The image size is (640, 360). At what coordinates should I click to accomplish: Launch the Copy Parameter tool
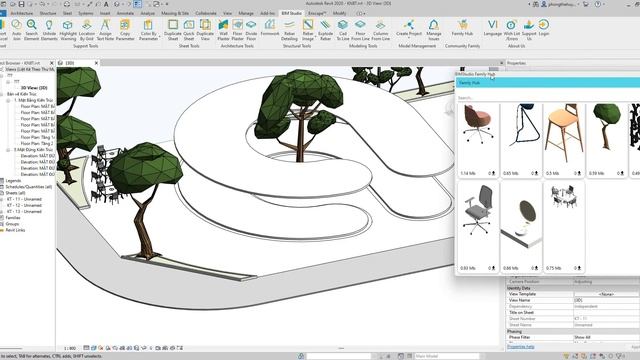[125, 30]
